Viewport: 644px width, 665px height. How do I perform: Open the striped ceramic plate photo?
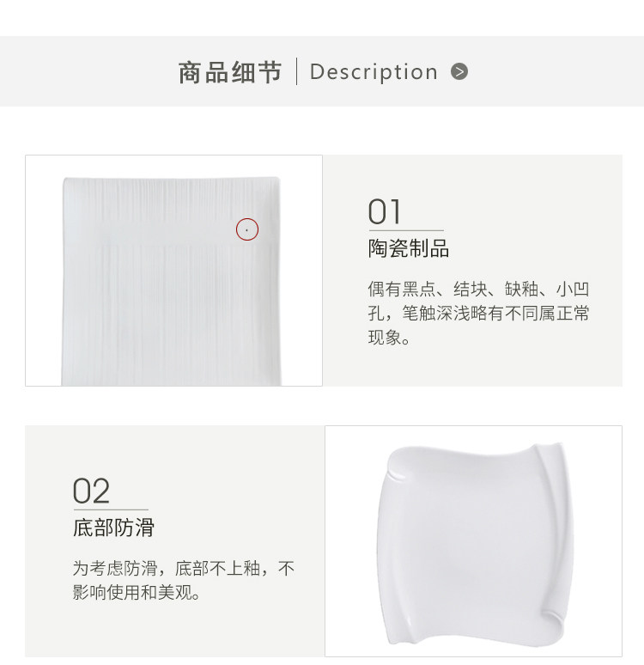point(173,271)
